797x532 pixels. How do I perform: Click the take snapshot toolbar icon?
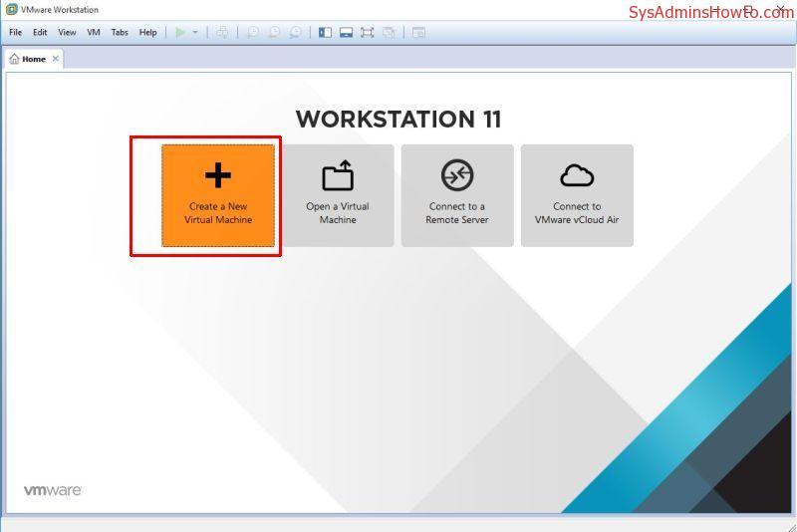(253, 33)
